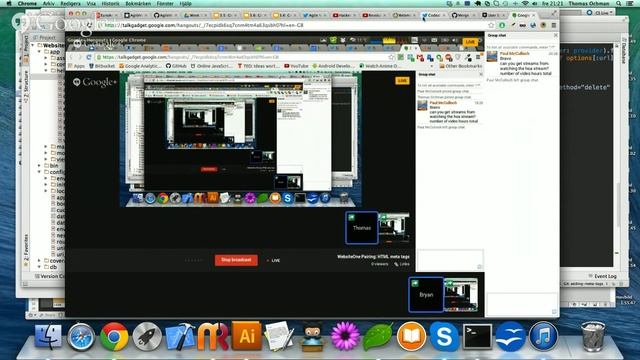Collapse the app folder in RubyMine tree
The image size is (640, 360).
coord(40,52)
